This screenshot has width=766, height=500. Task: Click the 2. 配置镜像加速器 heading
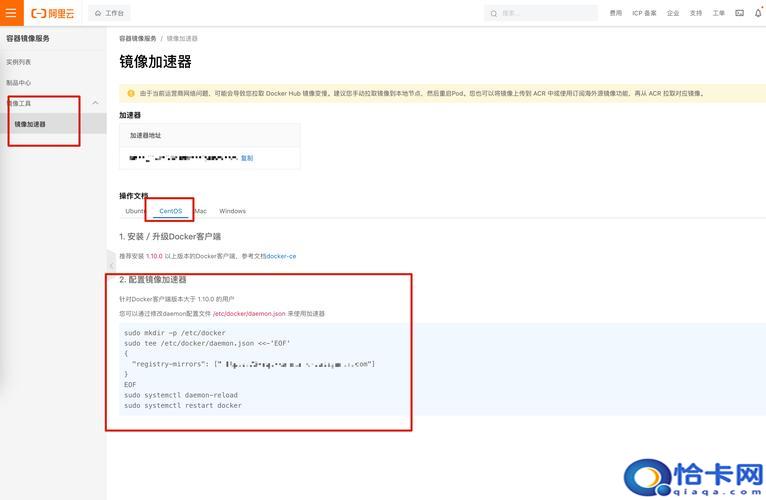click(153, 280)
